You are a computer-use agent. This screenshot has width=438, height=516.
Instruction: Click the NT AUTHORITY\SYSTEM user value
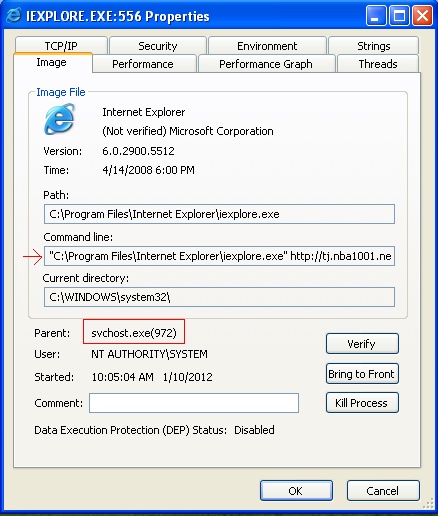coord(149,354)
